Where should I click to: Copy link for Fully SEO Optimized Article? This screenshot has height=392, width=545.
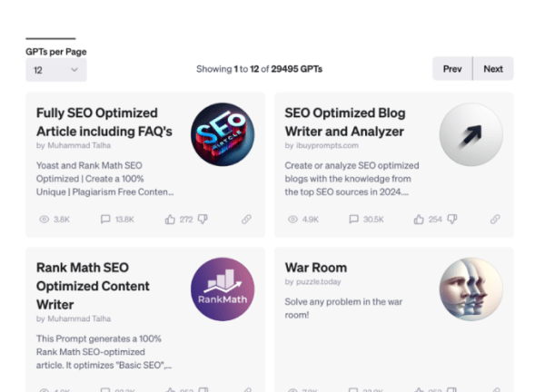(246, 220)
